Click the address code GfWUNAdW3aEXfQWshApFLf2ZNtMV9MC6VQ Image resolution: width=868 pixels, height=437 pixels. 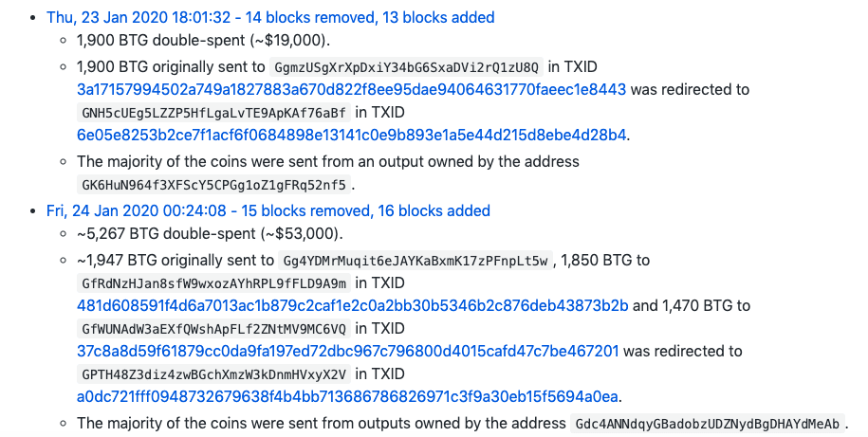click(214, 329)
